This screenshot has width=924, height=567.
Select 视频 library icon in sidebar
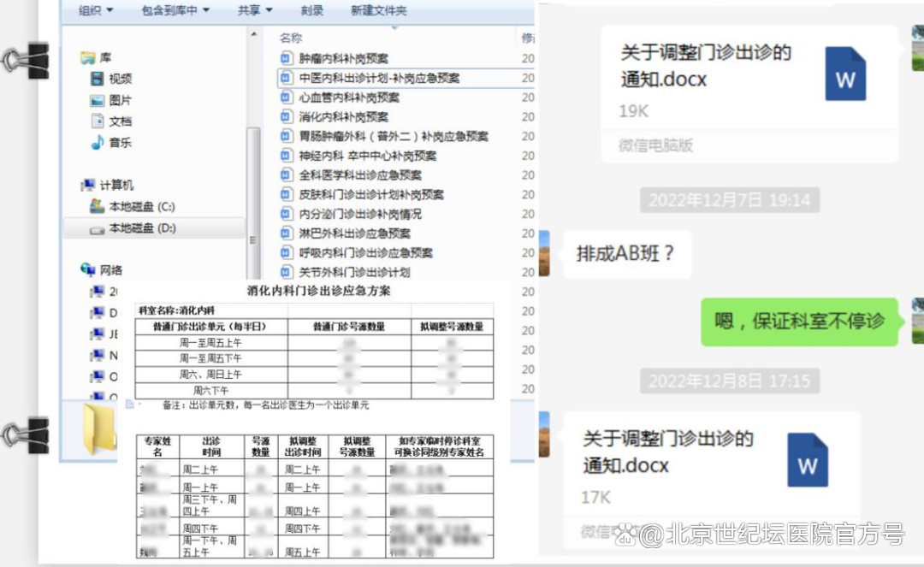tap(98, 79)
